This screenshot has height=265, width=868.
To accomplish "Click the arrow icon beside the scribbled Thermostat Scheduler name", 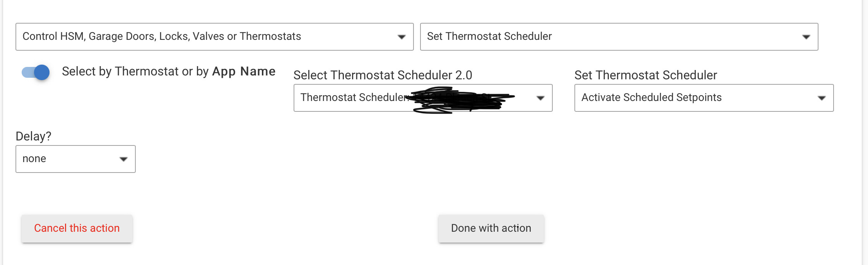I will tap(540, 98).
